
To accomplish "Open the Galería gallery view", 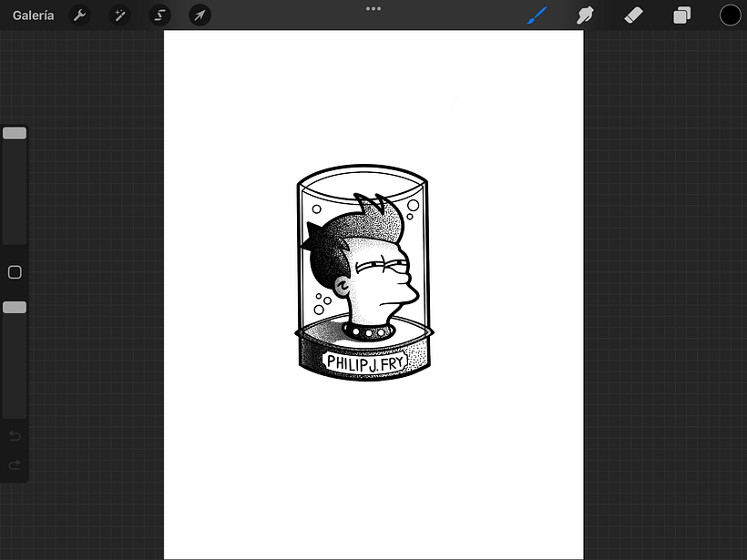I will pyautogui.click(x=33, y=15).
